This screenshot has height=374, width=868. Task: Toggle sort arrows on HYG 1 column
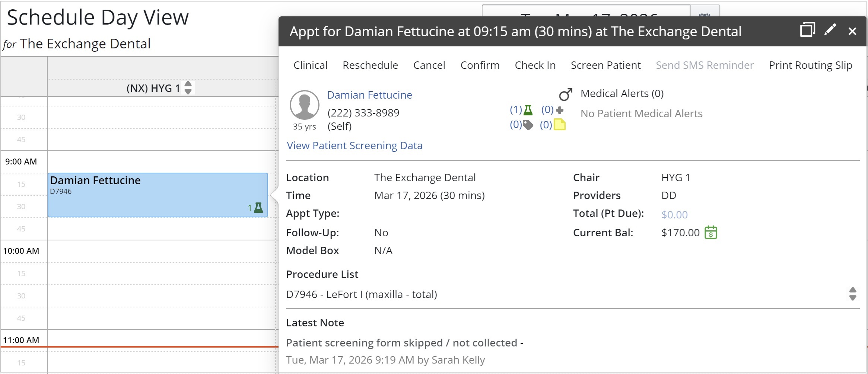(x=188, y=88)
